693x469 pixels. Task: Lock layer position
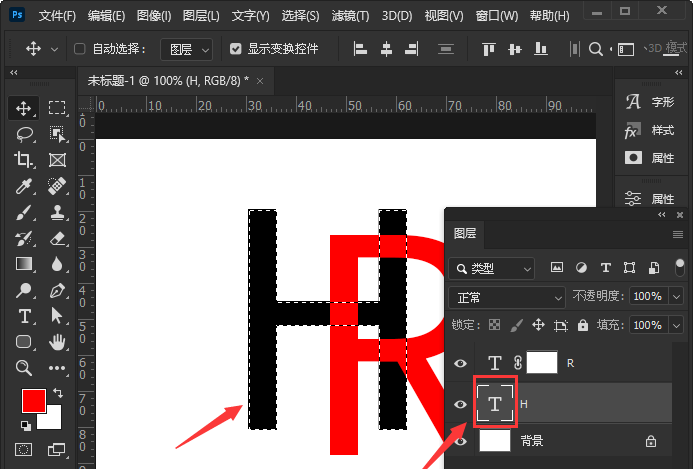pyautogui.click(x=538, y=325)
